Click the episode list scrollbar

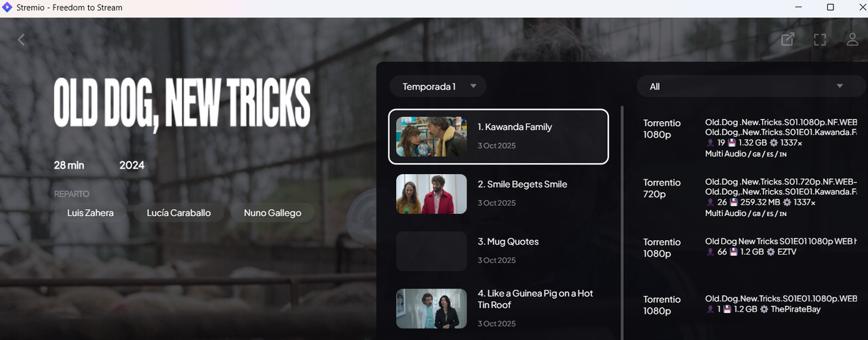coord(623,222)
